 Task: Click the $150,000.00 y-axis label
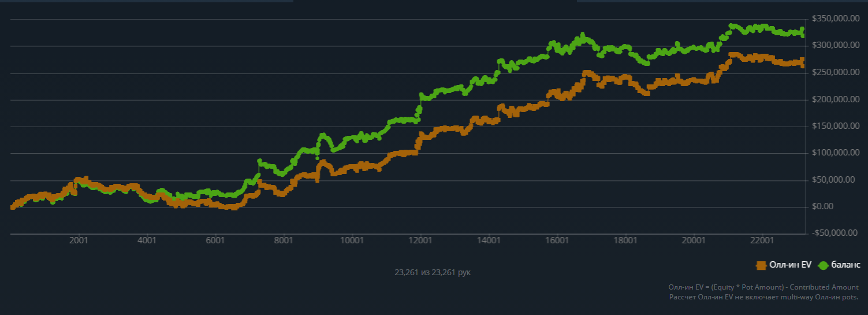(833, 126)
